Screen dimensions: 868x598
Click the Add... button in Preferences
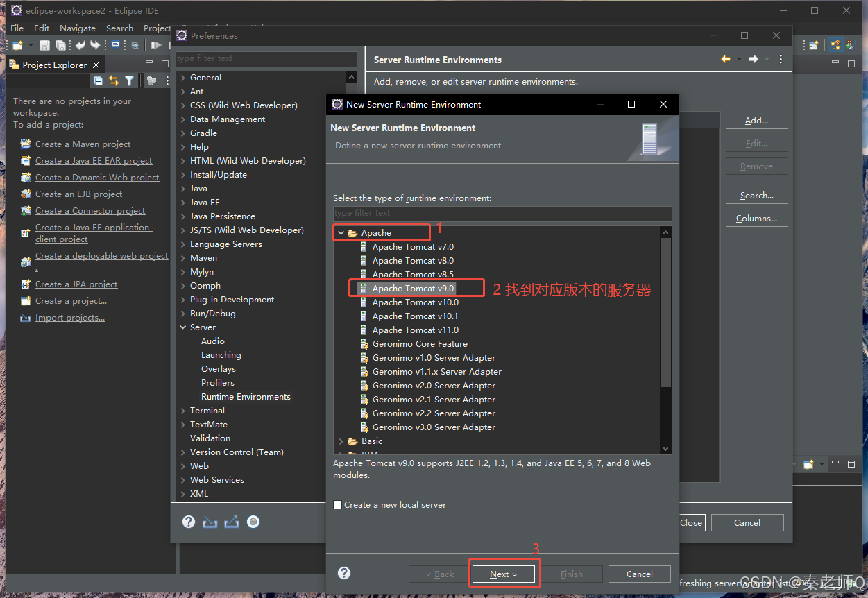tap(756, 120)
